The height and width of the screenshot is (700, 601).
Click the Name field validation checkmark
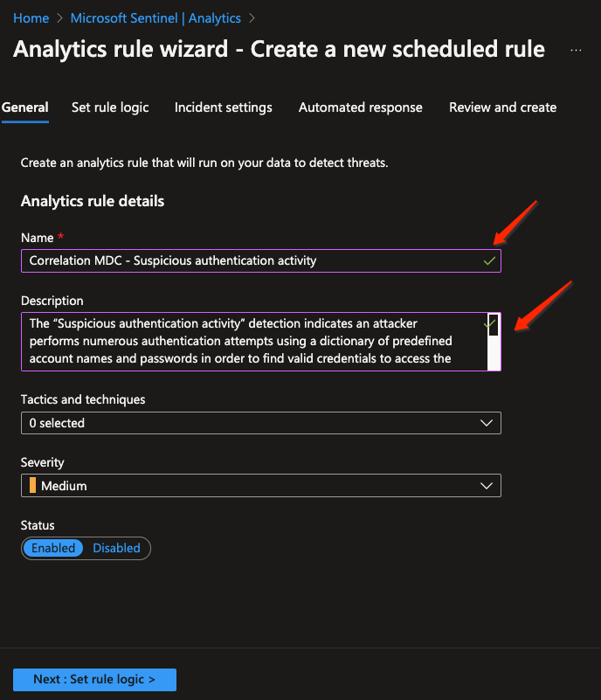[489, 260]
